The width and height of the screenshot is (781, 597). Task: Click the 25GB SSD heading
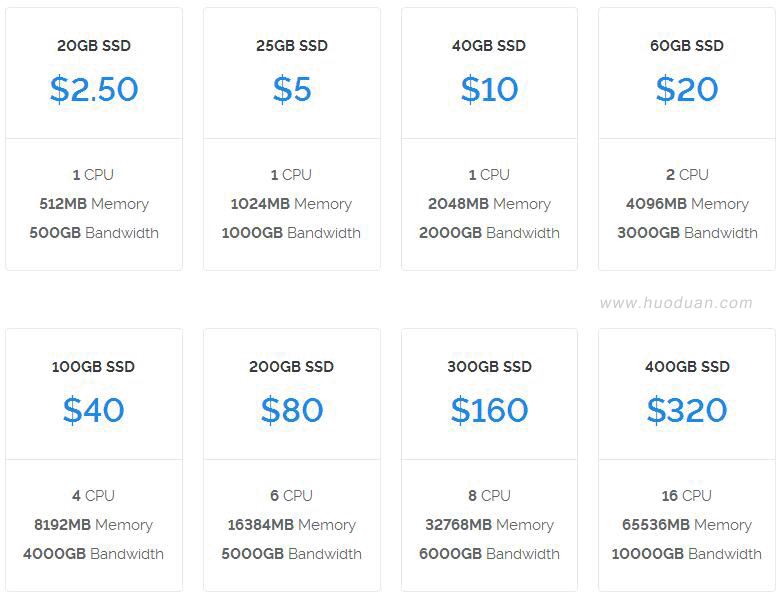pyautogui.click(x=292, y=46)
